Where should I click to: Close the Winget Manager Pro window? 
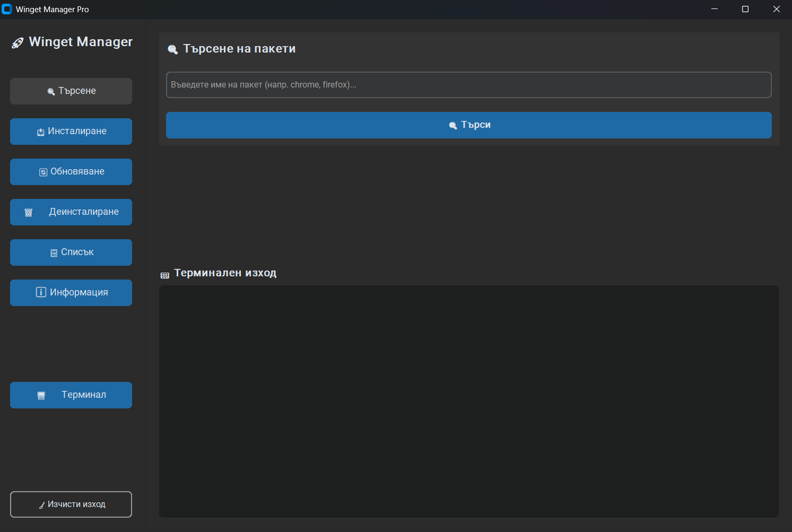(x=776, y=9)
